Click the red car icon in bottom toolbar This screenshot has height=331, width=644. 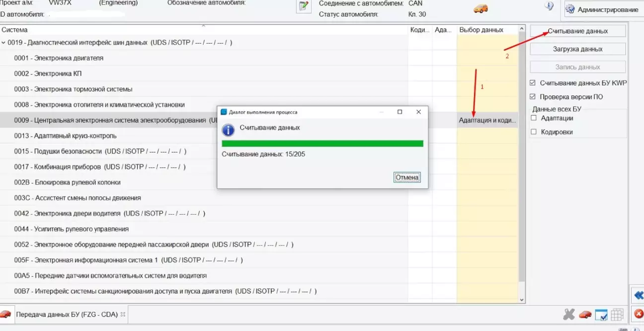point(585,315)
